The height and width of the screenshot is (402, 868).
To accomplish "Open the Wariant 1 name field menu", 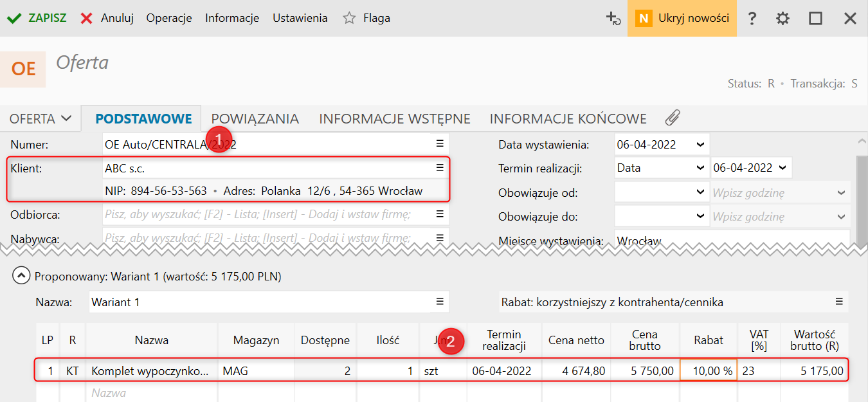I will tap(440, 302).
